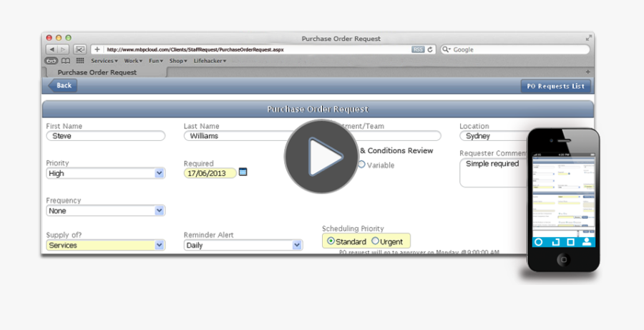Open calendar picker next to Required date
The image size is (644, 330).
click(243, 172)
